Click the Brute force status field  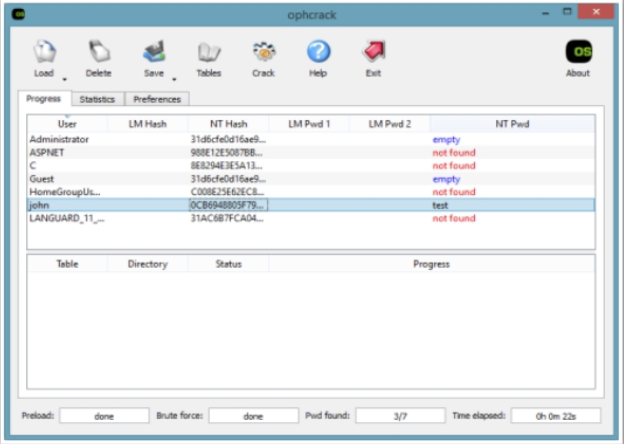pyautogui.click(x=254, y=416)
